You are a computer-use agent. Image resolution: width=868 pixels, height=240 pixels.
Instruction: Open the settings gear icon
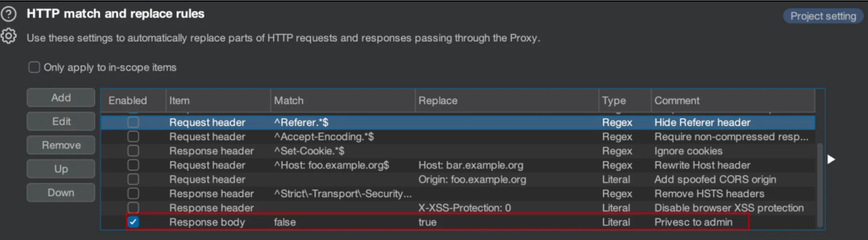9,36
